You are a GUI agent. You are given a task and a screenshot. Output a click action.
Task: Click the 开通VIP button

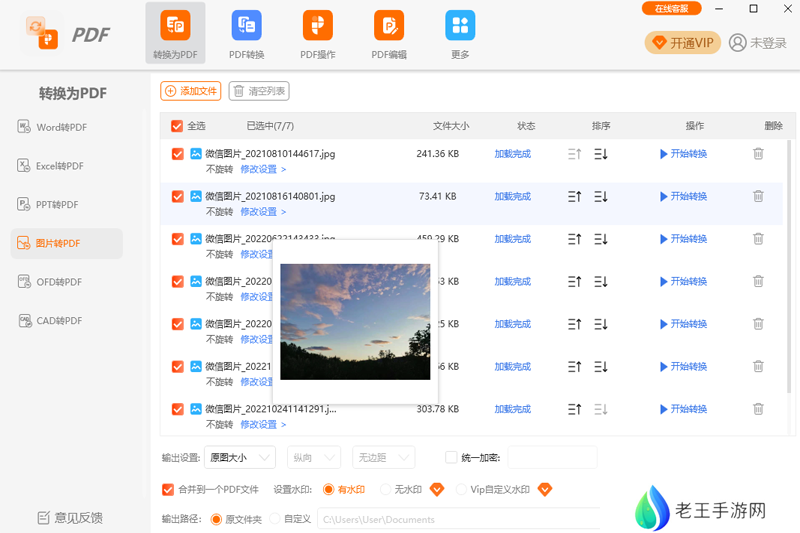tap(683, 43)
